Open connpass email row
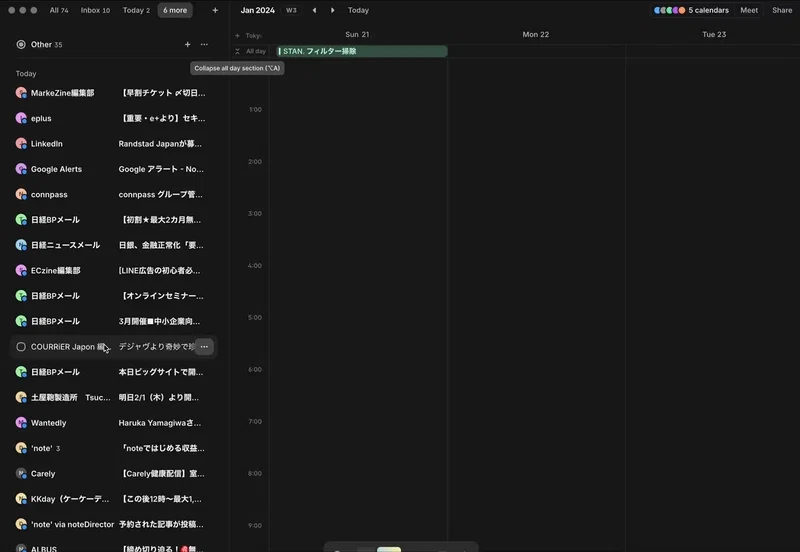The height and width of the screenshot is (552, 800). pyautogui.click(x=114, y=194)
